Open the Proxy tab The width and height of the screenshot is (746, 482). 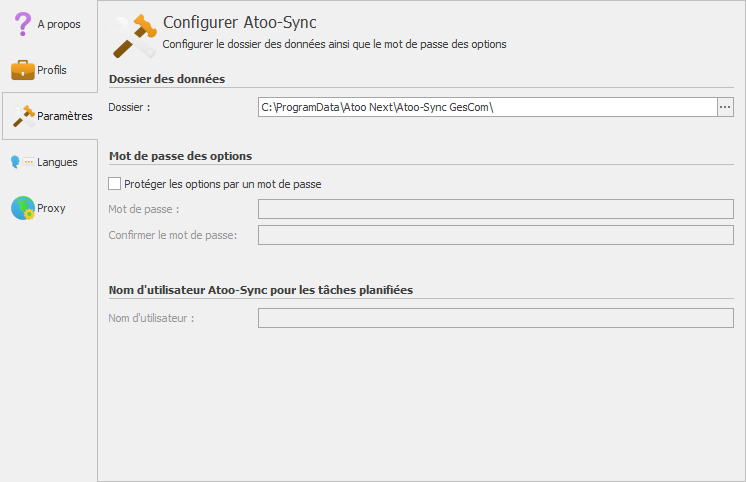coord(51,208)
